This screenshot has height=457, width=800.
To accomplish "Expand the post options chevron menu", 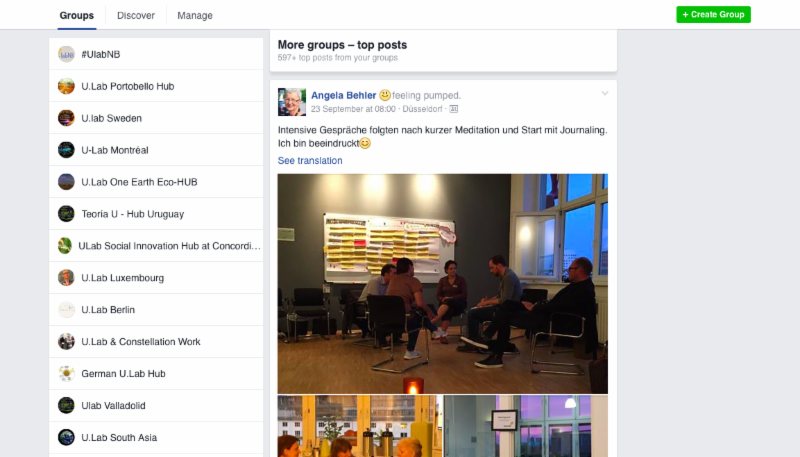I will click(605, 93).
